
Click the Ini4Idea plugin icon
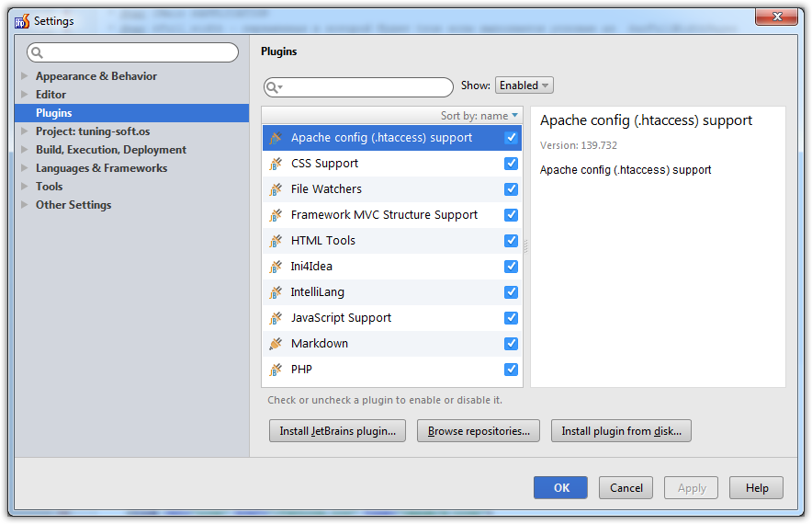pyautogui.click(x=276, y=267)
